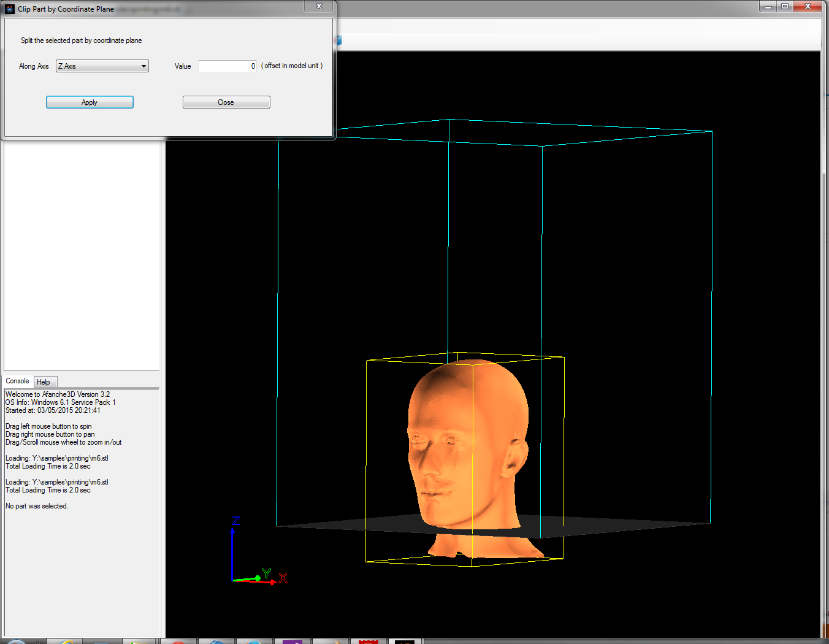Switch to the Console tab
This screenshot has height=644, width=829.
17,381
